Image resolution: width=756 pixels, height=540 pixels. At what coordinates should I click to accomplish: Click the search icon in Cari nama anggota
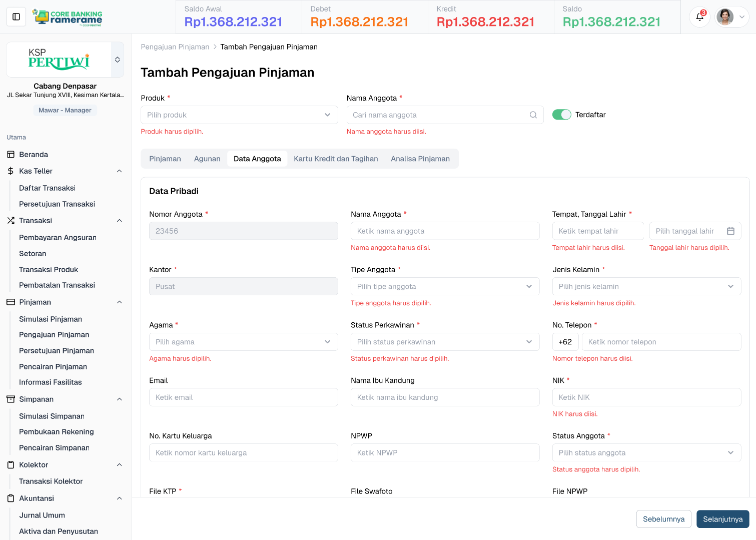pos(533,115)
